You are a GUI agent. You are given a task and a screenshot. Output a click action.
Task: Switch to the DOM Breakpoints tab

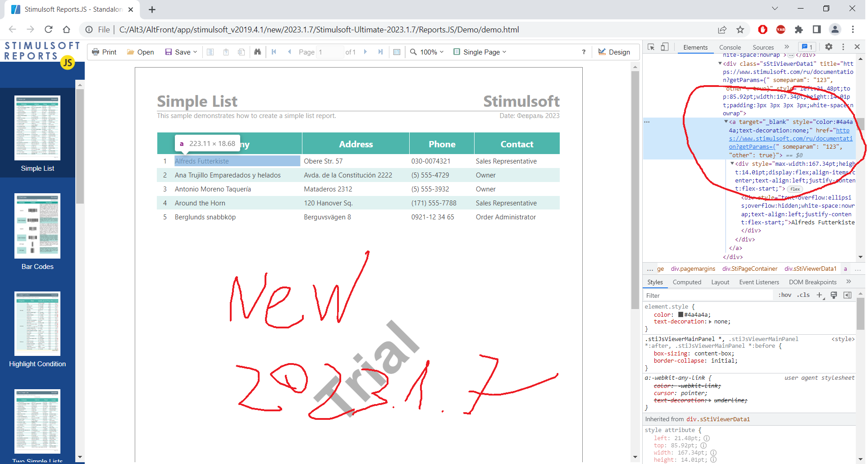tap(813, 282)
